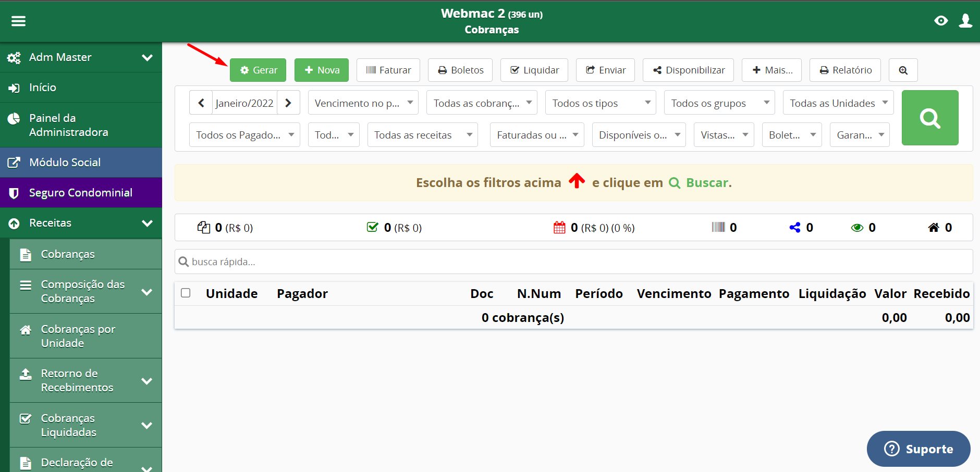
Task: Click the eye visibility icon in header
Action: (x=941, y=21)
